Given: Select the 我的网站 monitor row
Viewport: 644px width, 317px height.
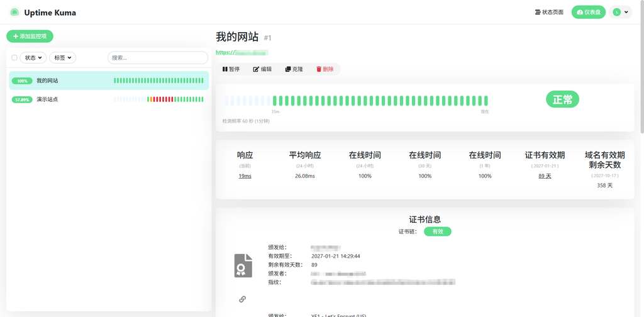Looking at the screenshot, I should pos(109,81).
